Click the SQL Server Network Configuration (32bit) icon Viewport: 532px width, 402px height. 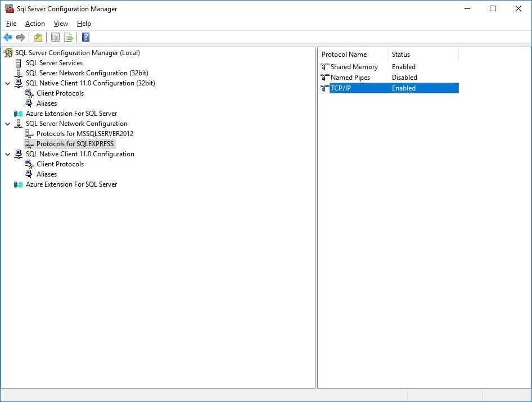[19, 73]
